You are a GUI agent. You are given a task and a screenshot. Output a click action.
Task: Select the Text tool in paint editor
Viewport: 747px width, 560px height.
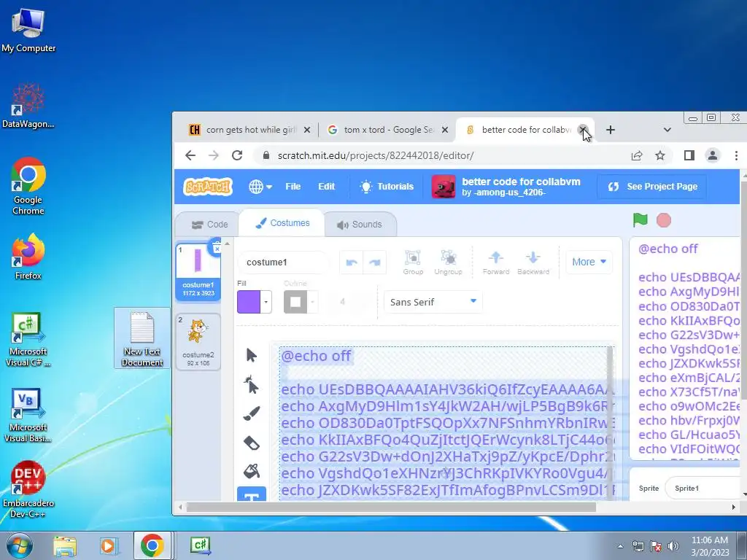pos(251,494)
